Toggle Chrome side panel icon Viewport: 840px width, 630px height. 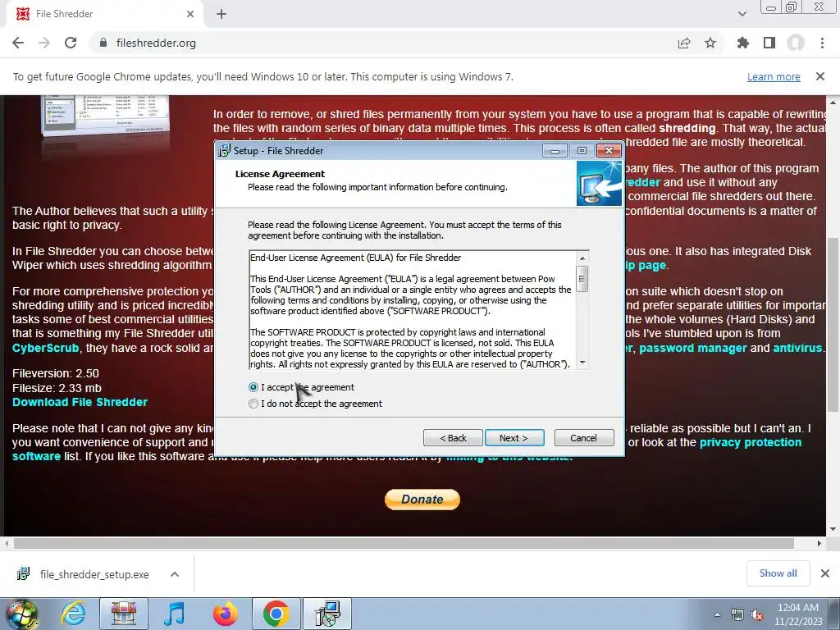(x=769, y=43)
